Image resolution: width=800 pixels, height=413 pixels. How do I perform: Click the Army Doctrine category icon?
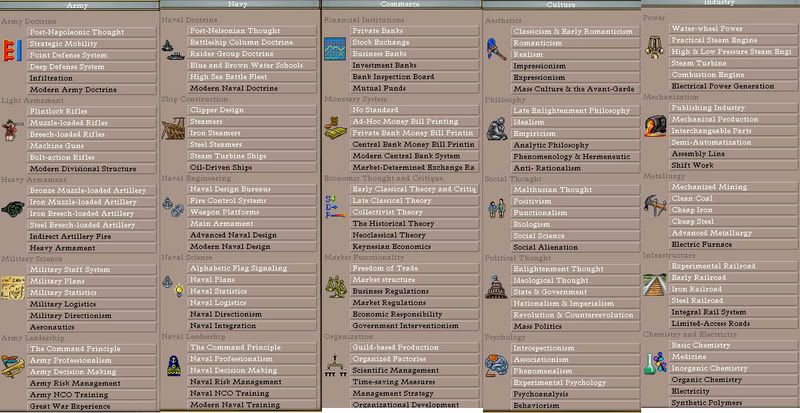click(x=13, y=50)
